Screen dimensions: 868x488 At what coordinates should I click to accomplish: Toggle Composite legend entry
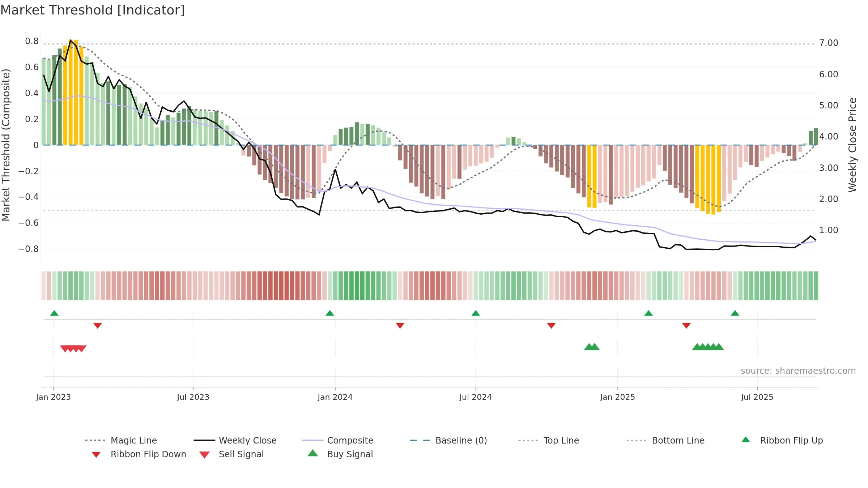coord(337,440)
